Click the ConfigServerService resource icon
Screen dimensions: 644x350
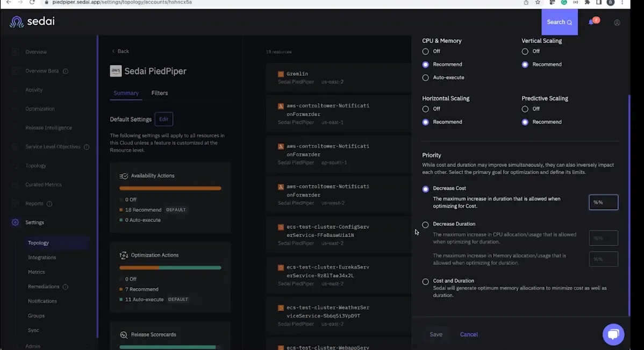[281, 227]
